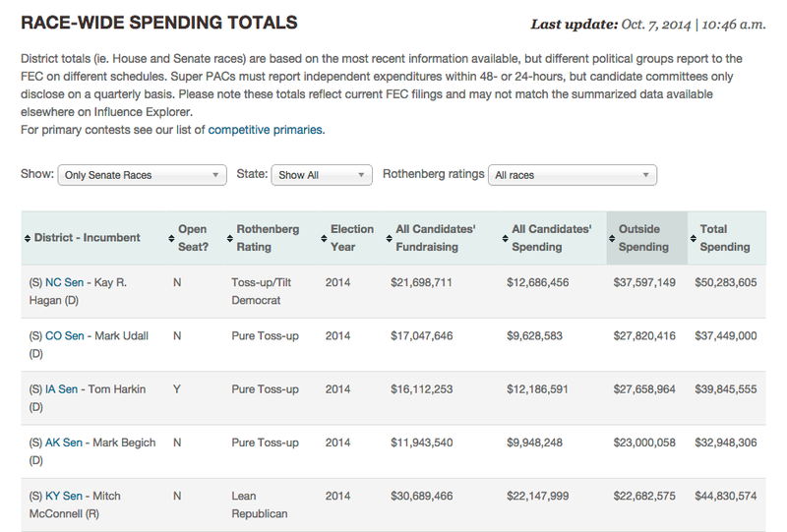
Task: Click sort arrows next to Election Year
Action: pyautogui.click(x=323, y=238)
